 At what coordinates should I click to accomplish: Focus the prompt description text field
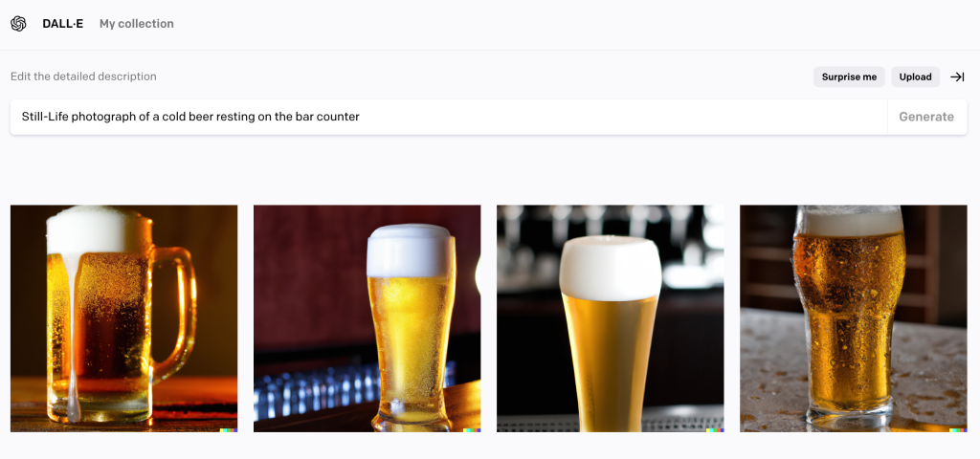pos(449,117)
